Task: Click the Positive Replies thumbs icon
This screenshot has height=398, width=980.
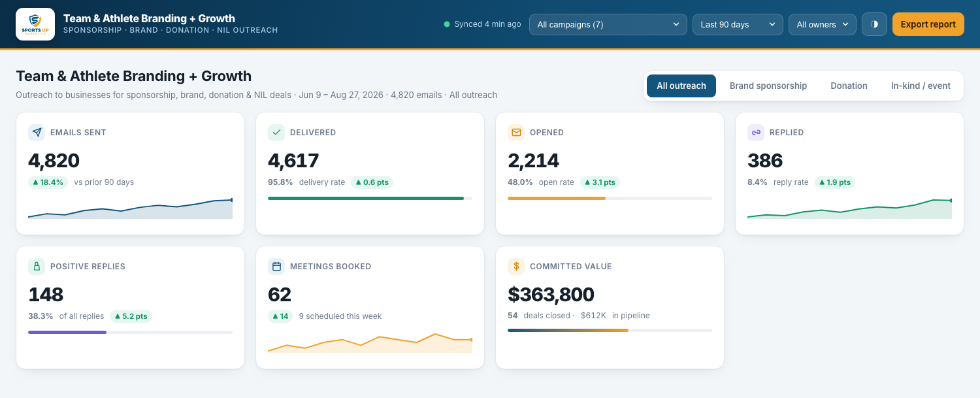Action: pos(37,266)
